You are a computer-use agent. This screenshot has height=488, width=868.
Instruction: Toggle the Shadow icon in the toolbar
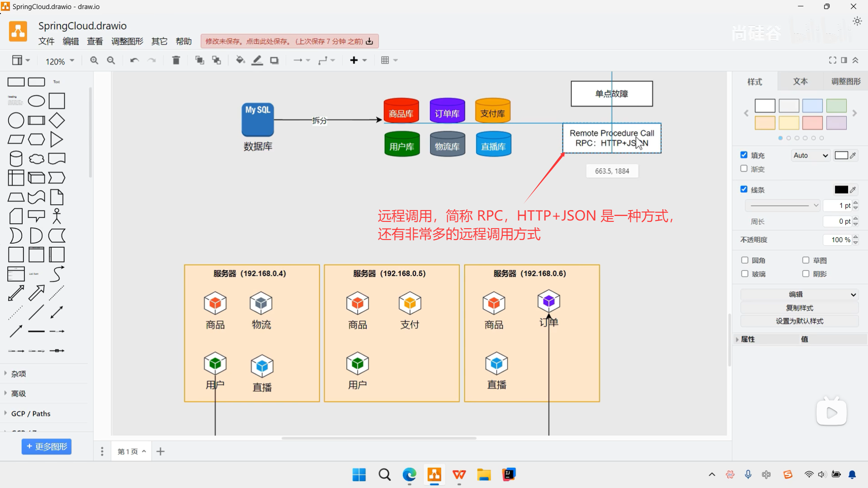[x=274, y=60]
